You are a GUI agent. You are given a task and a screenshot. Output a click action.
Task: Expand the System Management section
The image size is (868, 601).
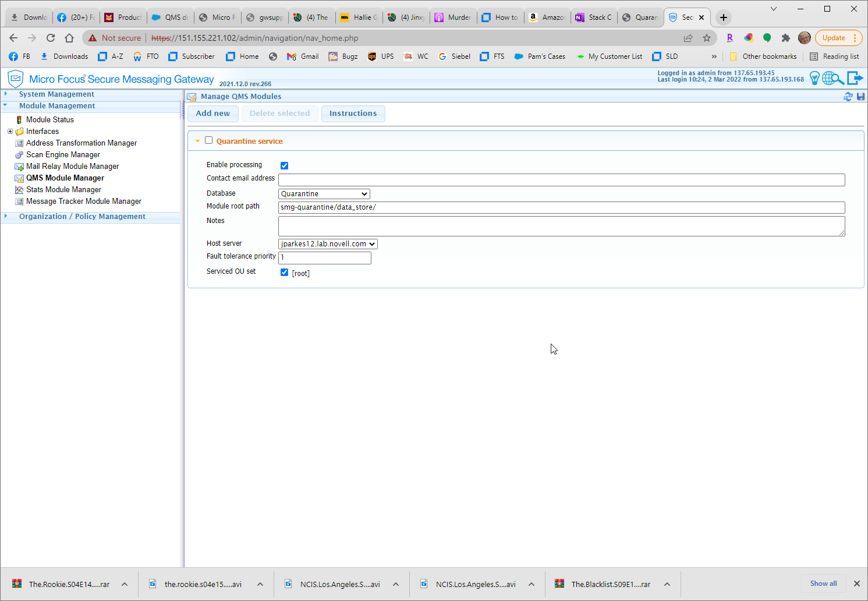point(6,94)
